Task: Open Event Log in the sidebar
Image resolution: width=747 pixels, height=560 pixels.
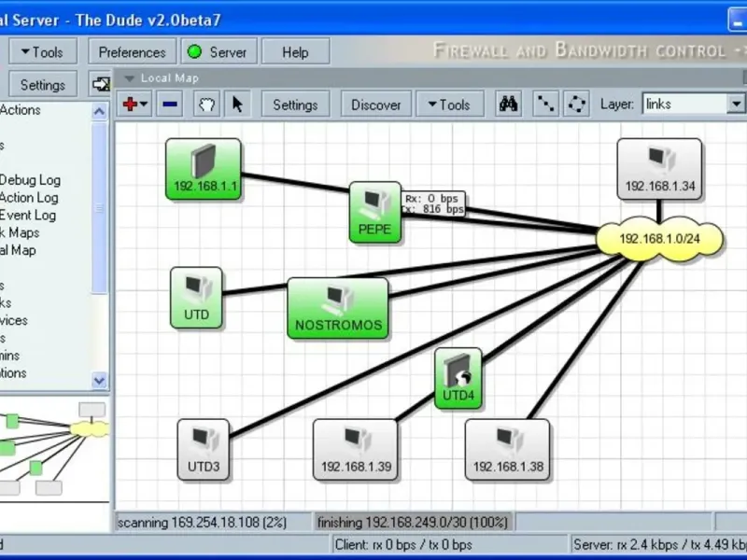Action: point(28,216)
